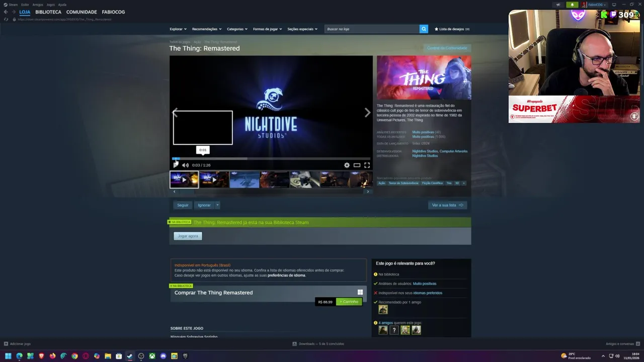
Task: Show hidden system tray icons chevron
Action: coord(603,356)
